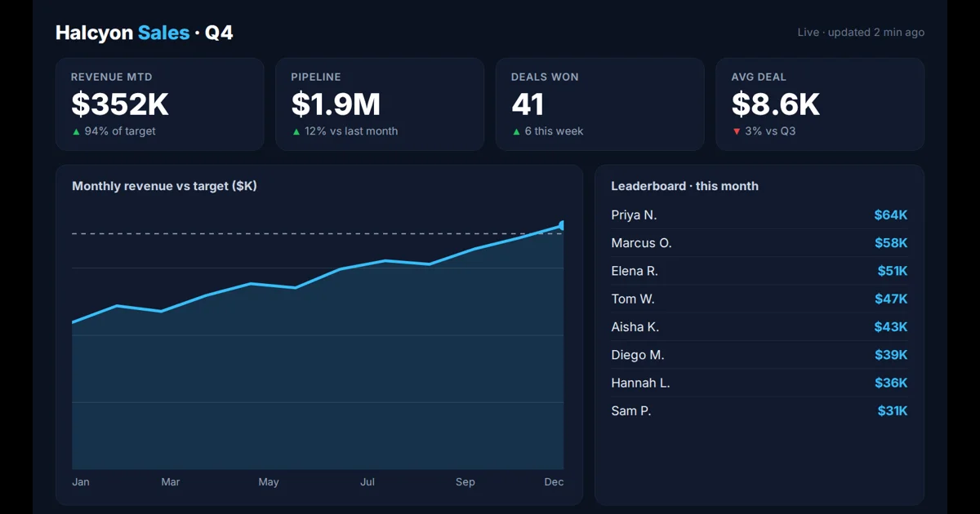Viewport: 980px width, 514px height.
Task: Click the $36K amount
Action: (891, 383)
